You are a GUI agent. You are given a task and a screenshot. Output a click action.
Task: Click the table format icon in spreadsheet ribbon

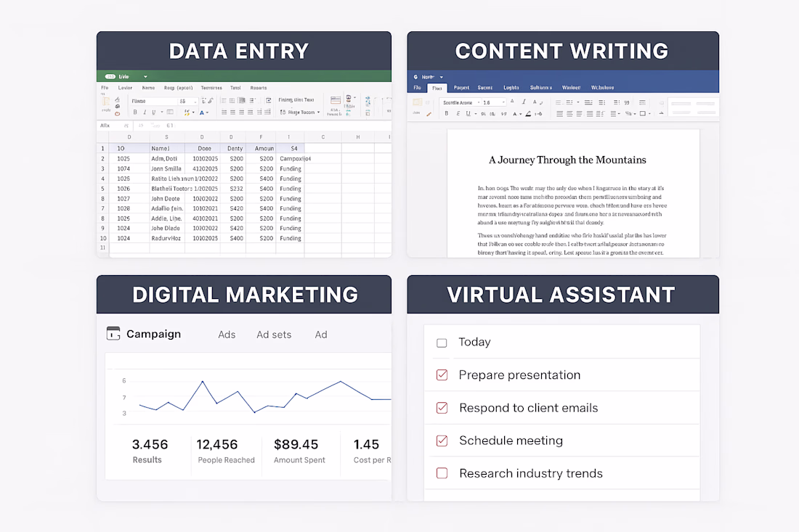click(x=336, y=100)
